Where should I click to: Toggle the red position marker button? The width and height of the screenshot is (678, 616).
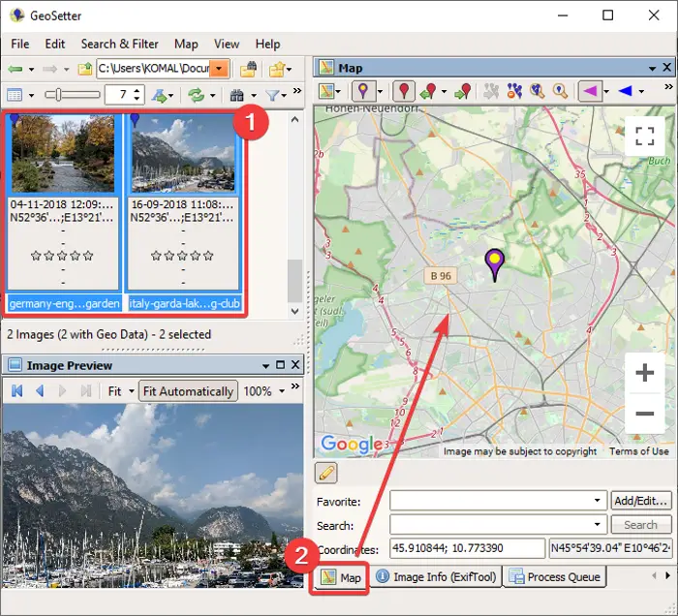click(404, 91)
